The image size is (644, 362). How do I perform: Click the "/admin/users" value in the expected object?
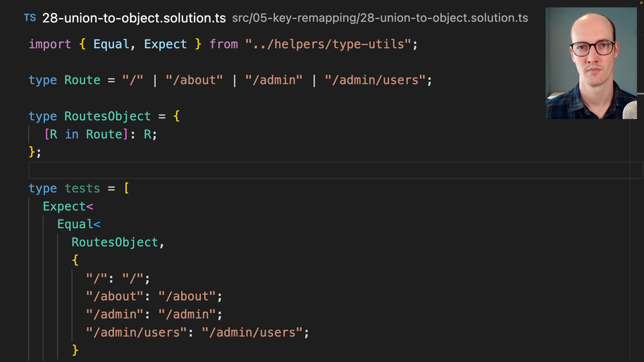pyautogui.click(x=252, y=333)
